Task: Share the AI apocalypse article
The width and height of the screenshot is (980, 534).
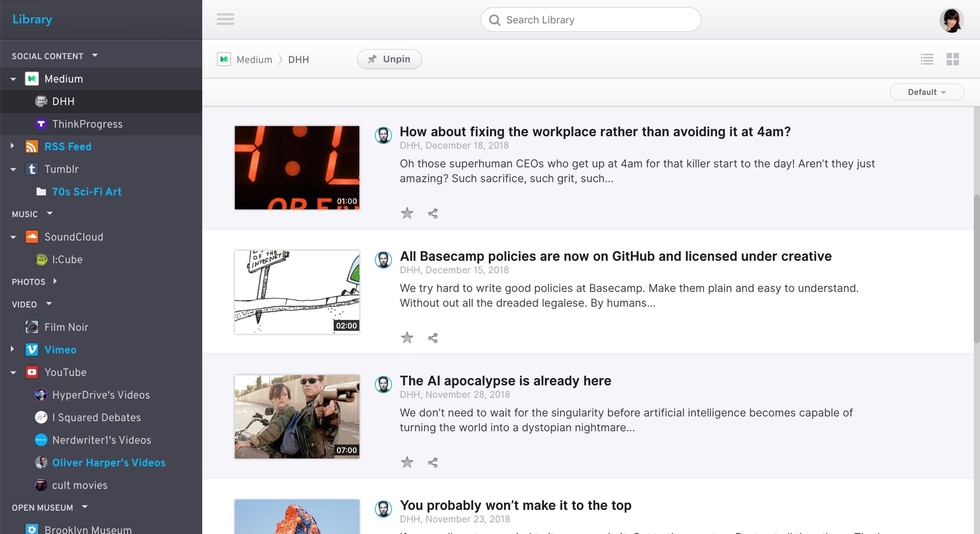Action: tap(433, 463)
